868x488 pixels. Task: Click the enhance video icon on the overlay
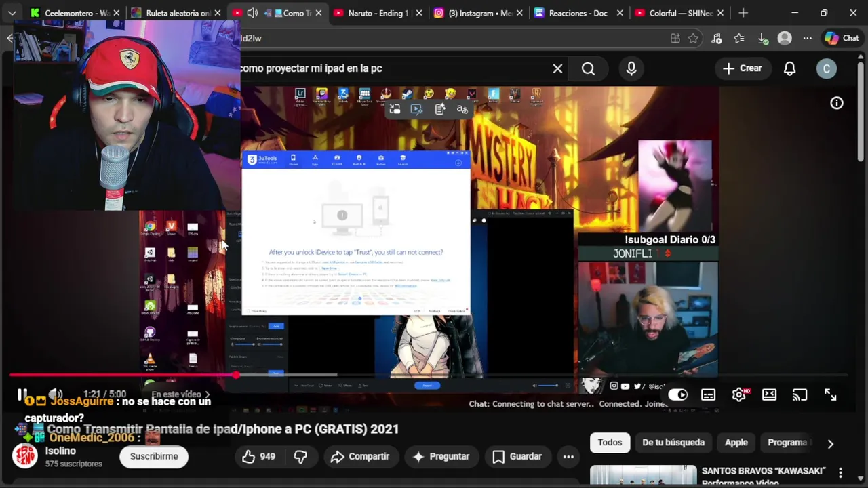coord(416,109)
